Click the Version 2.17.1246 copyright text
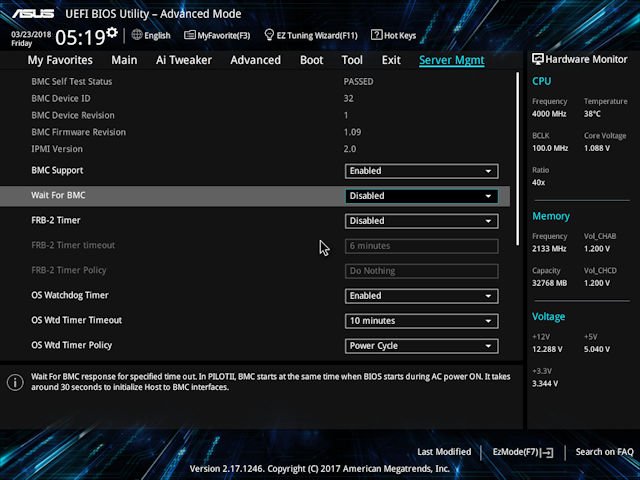Viewport: 640px width, 480px height. pyautogui.click(x=320, y=469)
